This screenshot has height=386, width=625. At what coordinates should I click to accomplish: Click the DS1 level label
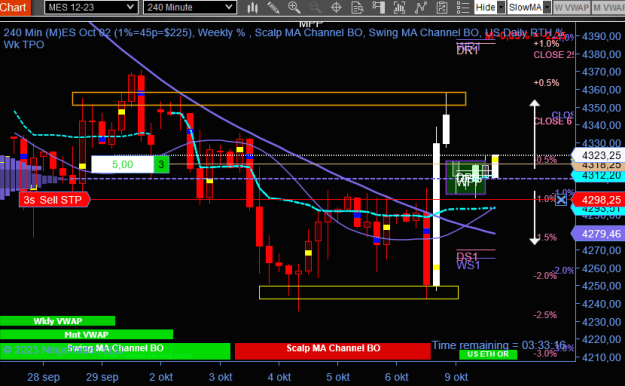[x=467, y=256]
